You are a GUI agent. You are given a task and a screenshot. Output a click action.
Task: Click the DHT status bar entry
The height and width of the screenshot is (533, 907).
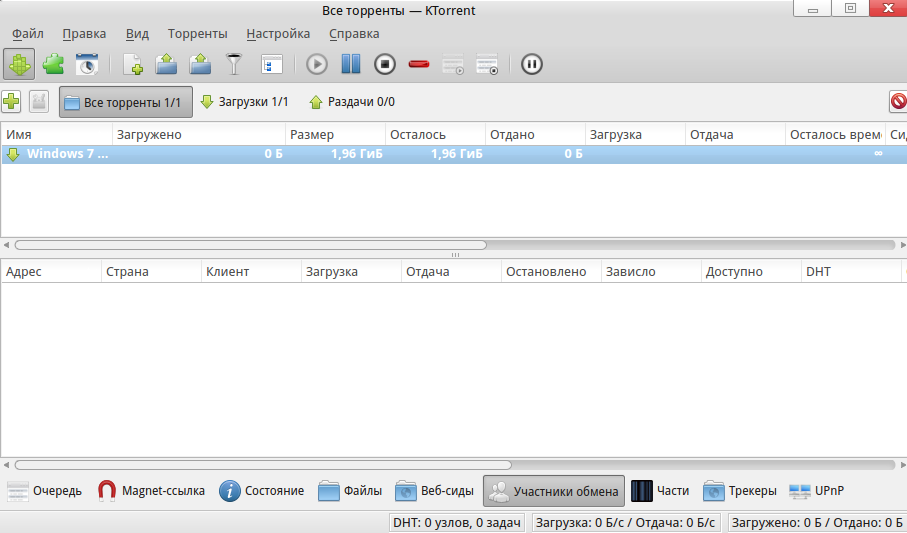coord(457,523)
